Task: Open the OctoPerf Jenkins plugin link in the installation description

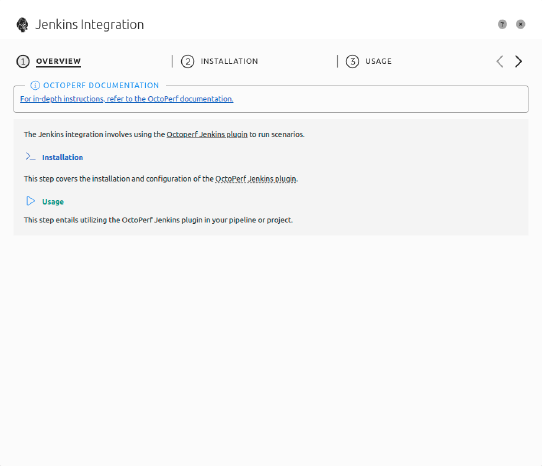Action: point(256,179)
